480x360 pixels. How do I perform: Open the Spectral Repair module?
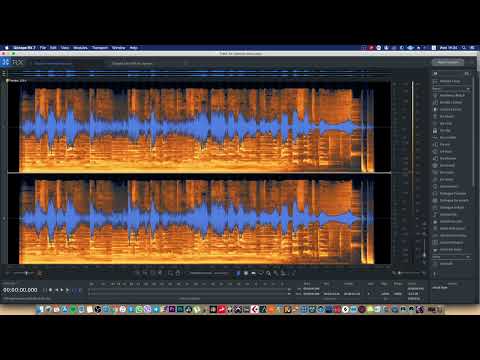click(x=452, y=242)
